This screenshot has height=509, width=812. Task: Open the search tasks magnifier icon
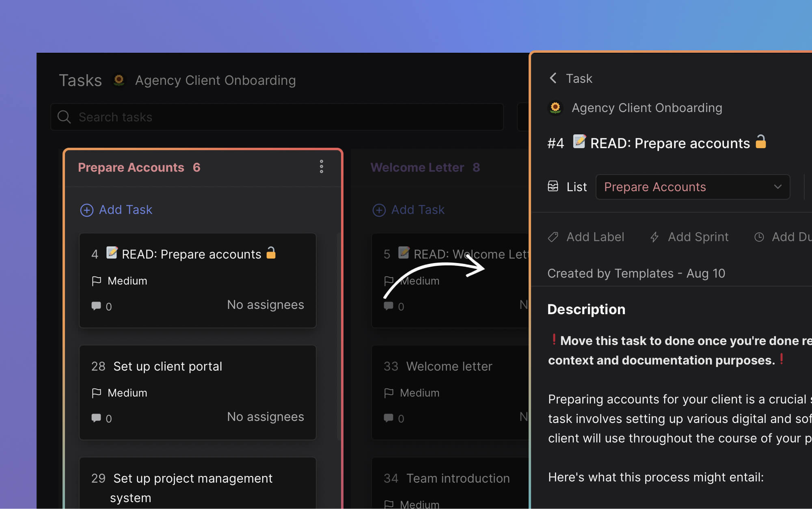coord(64,117)
